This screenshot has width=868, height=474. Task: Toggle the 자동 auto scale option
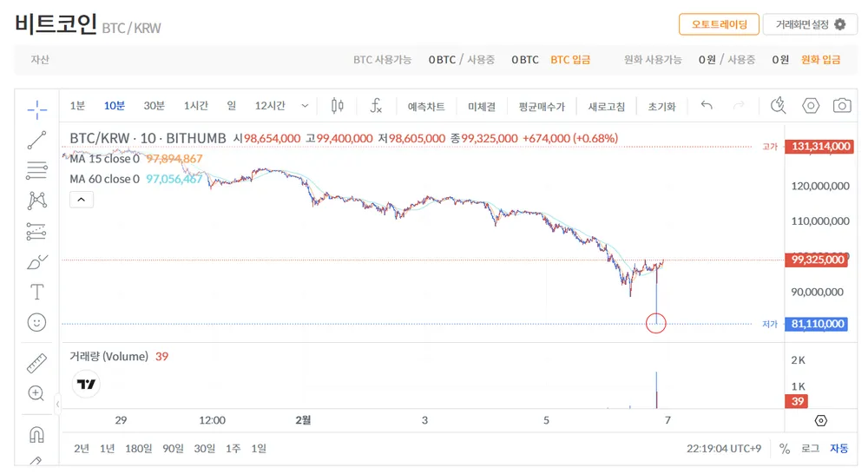tap(838, 449)
